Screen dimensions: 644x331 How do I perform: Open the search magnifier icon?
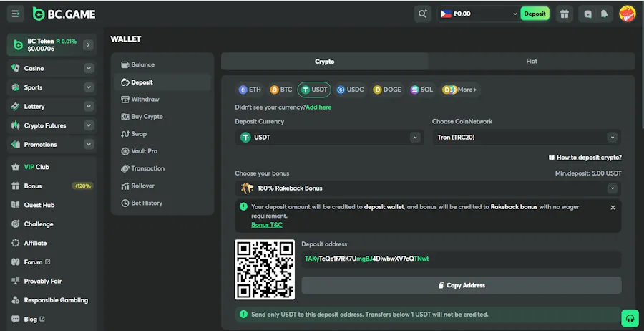pos(422,14)
